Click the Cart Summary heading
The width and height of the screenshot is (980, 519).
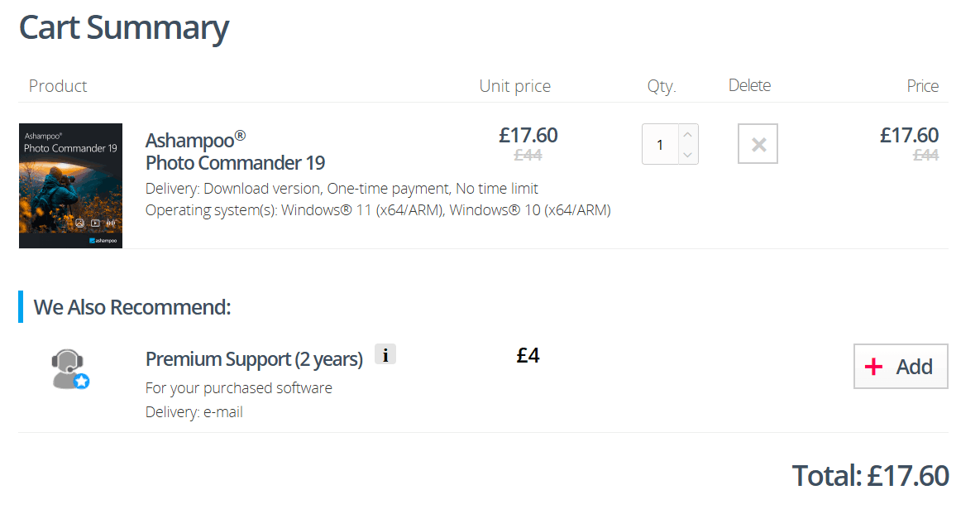[x=124, y=27]
